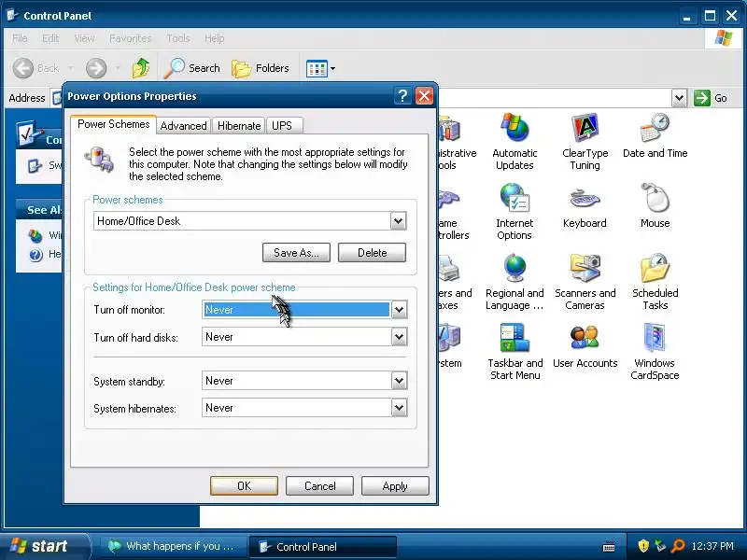Open the Edit menu
Screen dimensions: 747x560
click(50, 38)
